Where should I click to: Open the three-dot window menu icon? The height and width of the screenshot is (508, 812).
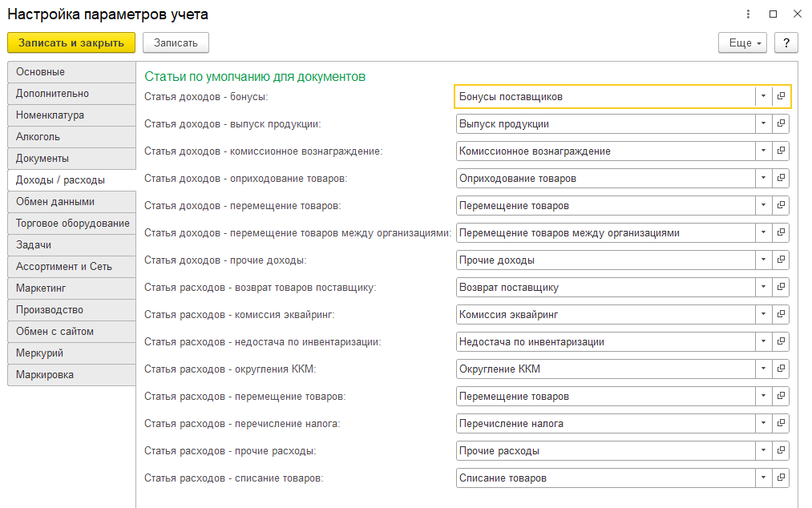[748, 14]
